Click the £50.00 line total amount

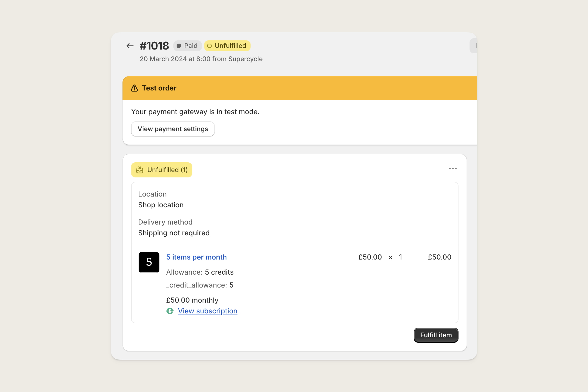439,257
